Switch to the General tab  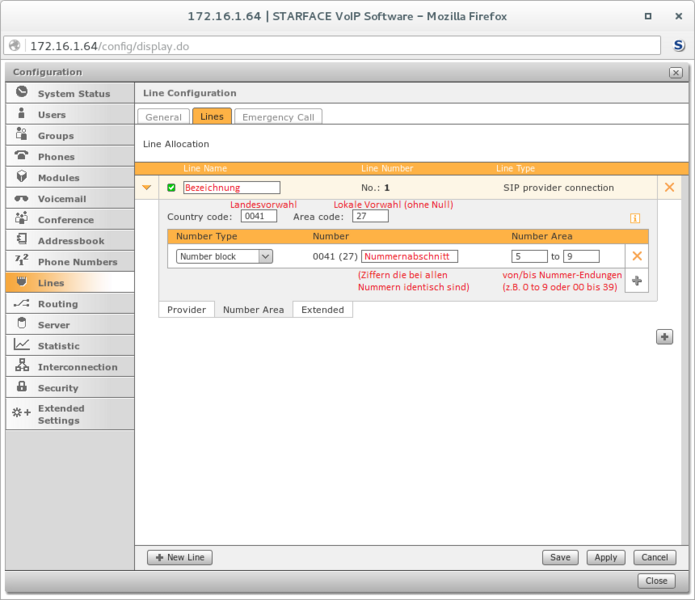pos(164,117)
